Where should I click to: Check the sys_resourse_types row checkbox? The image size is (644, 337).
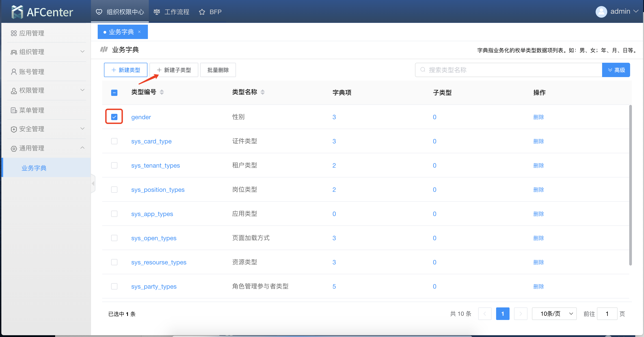(114, 262)
